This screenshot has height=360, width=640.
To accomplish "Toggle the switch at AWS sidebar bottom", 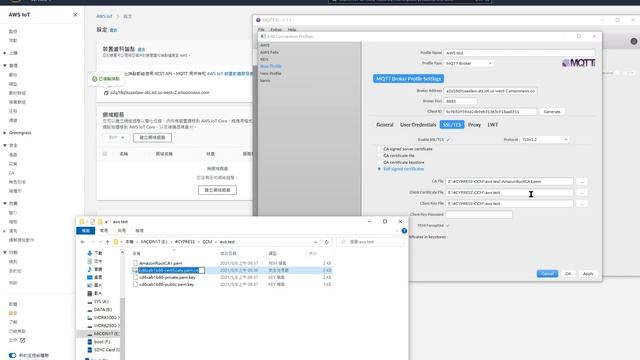I will [x=13, y=356].
